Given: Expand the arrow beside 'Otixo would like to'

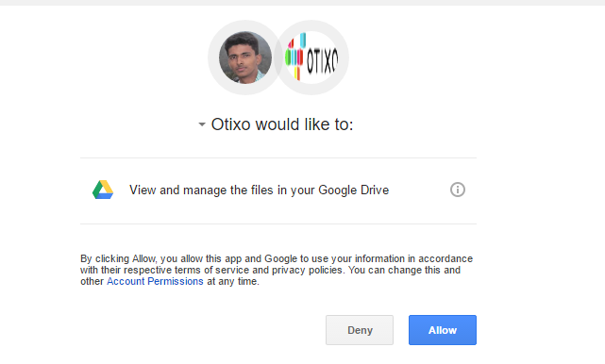Looking at the screenshot, I should click(202, 124).
